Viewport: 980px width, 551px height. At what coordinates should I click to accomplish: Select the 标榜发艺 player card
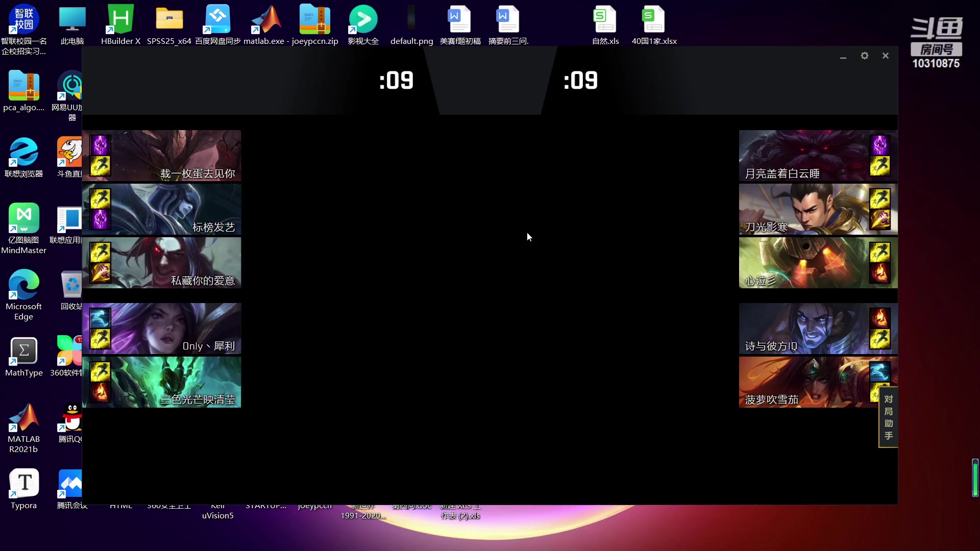pos(161,209)
